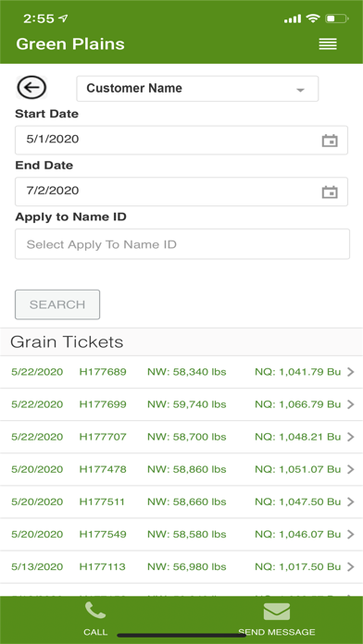Screen dimensions: 363x644
Task: Click the SEARCH button
Action: point(57,304)
